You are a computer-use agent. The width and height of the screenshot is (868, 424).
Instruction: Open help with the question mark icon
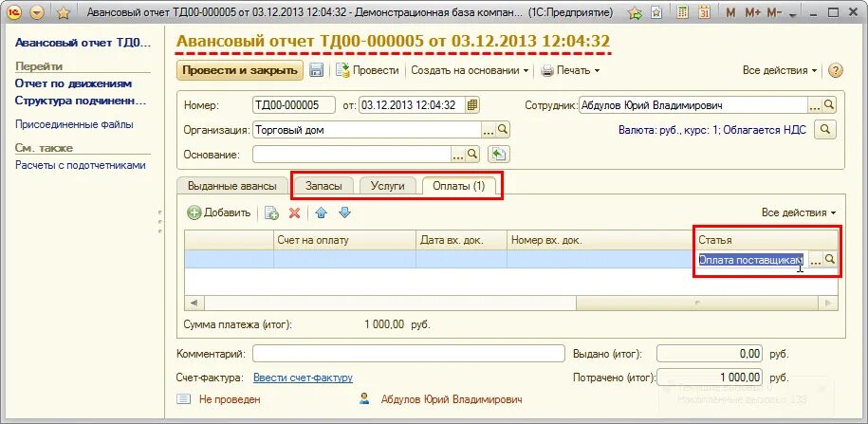[x=836, y=70]
